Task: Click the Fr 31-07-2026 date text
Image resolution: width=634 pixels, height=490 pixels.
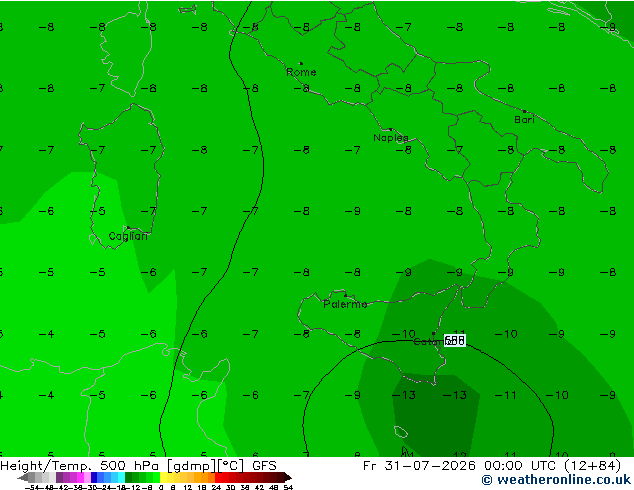Action: tap(419, 466)
